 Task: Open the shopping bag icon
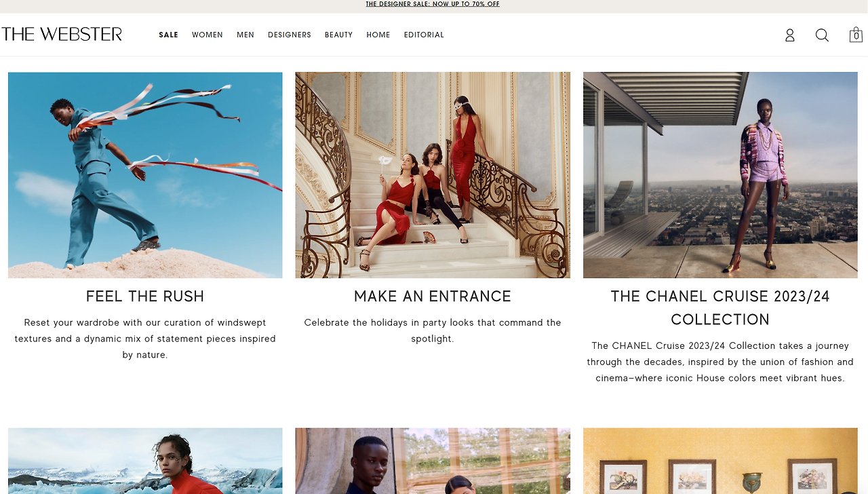[856, 35]
